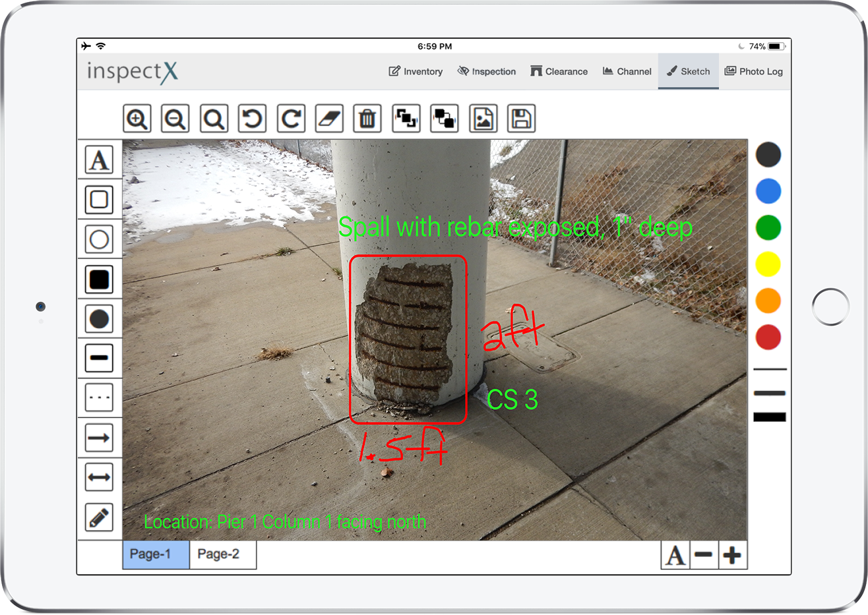The image size is (868, 615).
Task: Pick the blue color swatch
Action: tap(768, 191)
